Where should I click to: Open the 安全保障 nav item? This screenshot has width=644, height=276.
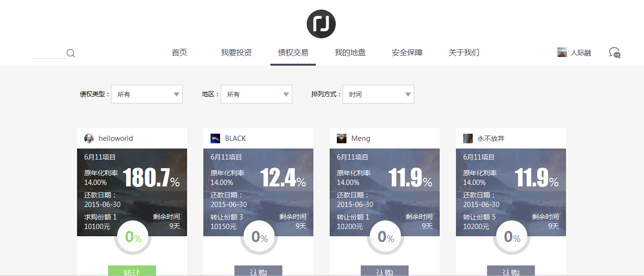407,53
